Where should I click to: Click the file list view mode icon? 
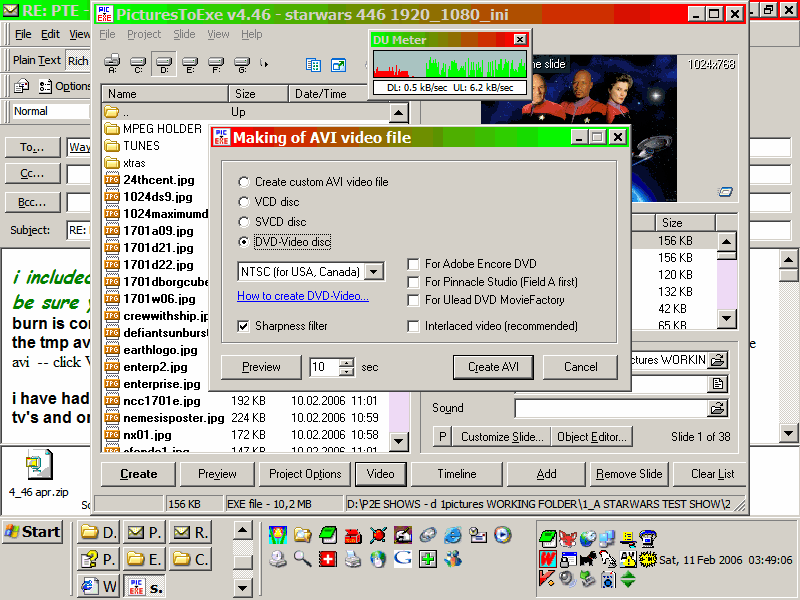click(313, 65)
